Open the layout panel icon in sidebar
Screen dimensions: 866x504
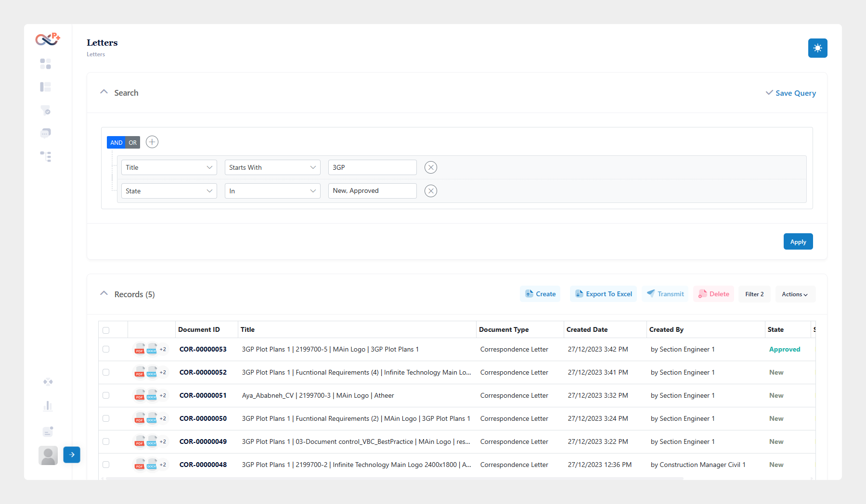tap(46, 87)
